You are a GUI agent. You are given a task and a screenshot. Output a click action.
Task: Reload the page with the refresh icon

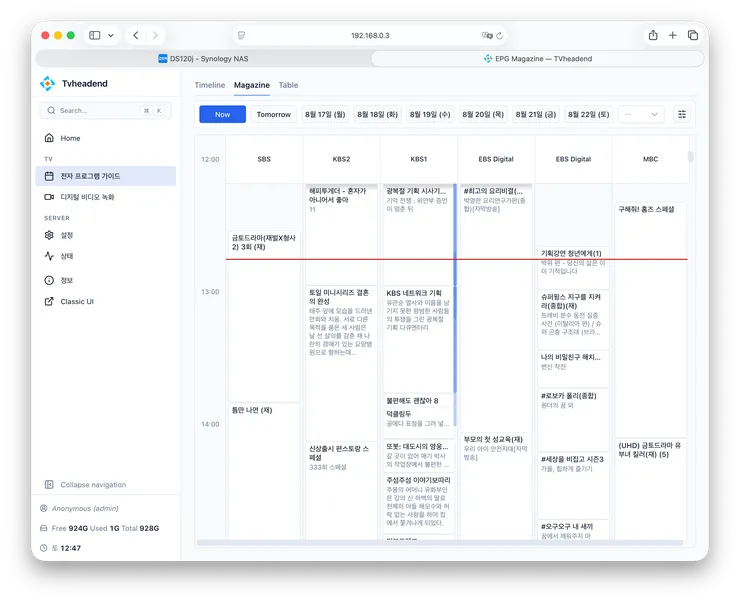[500, 35]
